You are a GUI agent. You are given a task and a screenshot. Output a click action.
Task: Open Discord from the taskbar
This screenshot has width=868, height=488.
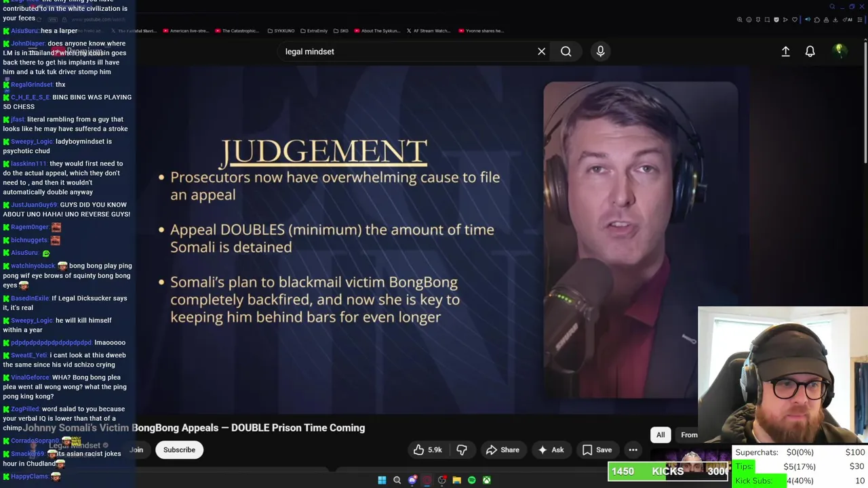point(412,480)
